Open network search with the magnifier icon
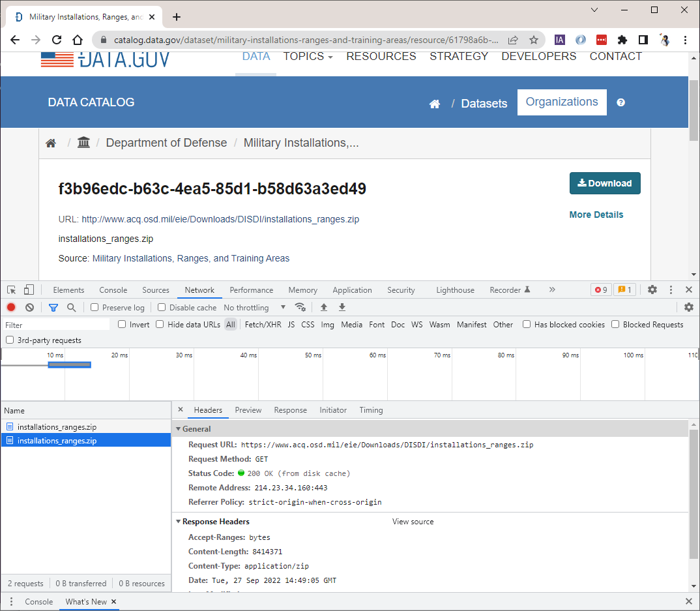This screenshot has height=611, width=700. point(71,306)
